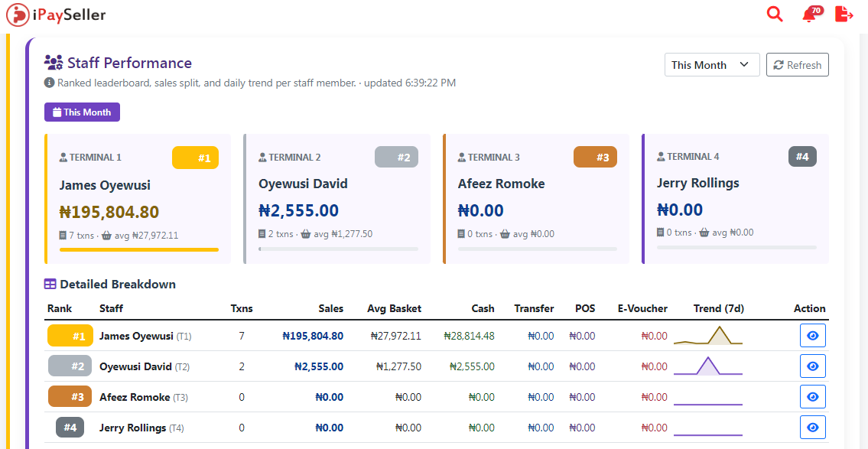This screenshot has height=449, width=868.
Task: Click the info icon beside Ranked leaderboard
Action: [49, 83]
